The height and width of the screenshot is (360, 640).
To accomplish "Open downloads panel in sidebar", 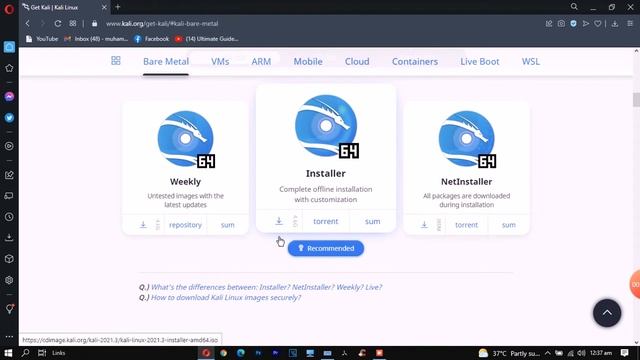I will point(9,238).
